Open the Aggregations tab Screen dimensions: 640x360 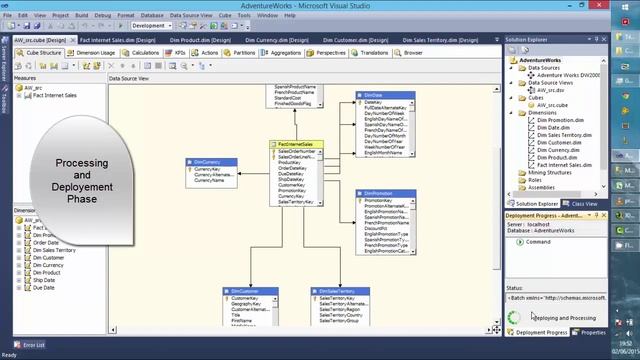click(x=281, y=53)
